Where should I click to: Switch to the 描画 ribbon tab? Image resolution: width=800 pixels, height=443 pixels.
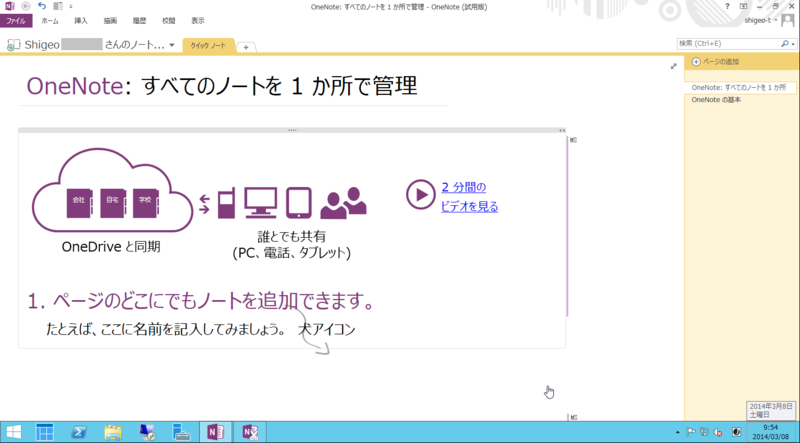[110, 21]
